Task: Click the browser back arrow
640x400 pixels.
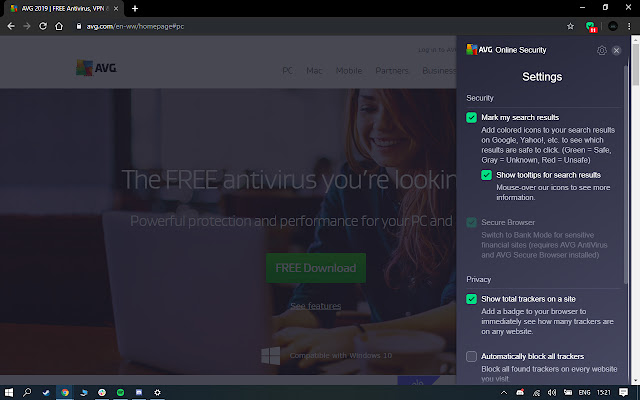Action: click(x=10, y=26)
